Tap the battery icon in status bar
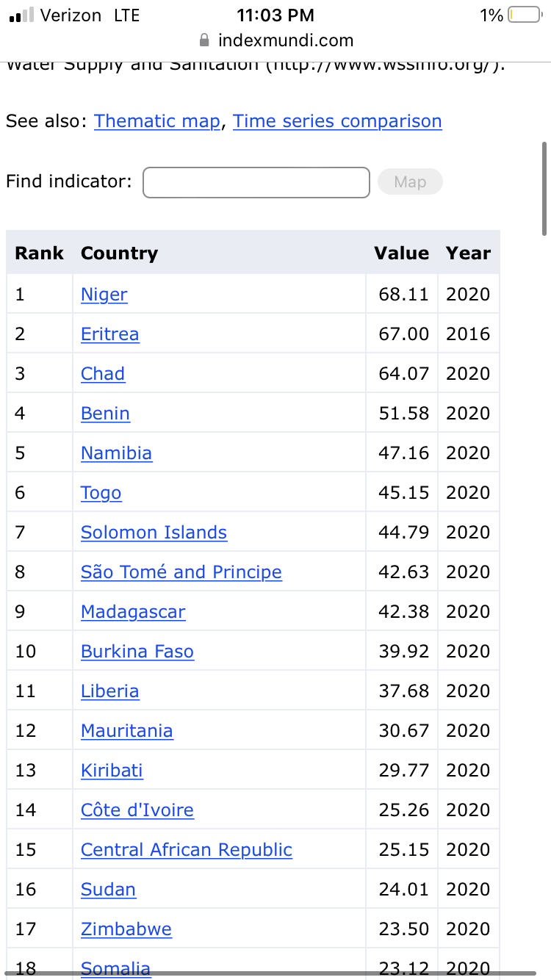This screenshot has width=551, height=980. (x=524, y=15)
